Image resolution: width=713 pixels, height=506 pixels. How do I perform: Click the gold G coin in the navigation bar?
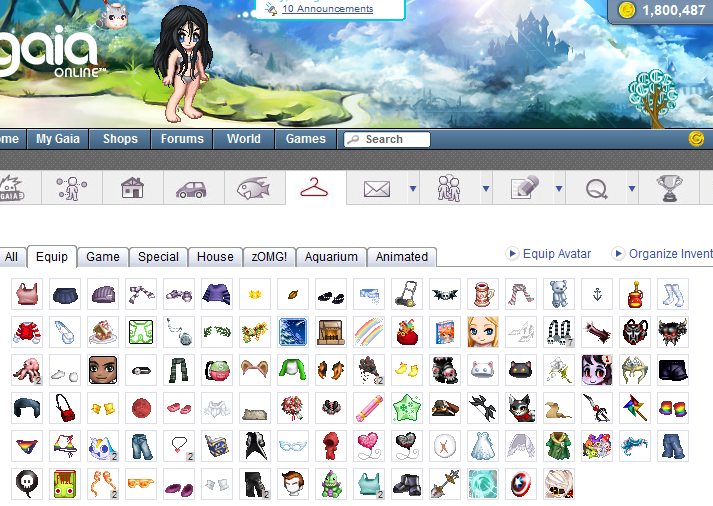696,138
